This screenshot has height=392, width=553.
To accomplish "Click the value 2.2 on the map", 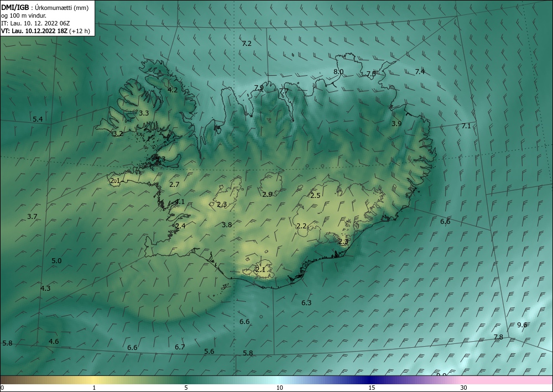I will pyautogui.click(x=301, y=226).
